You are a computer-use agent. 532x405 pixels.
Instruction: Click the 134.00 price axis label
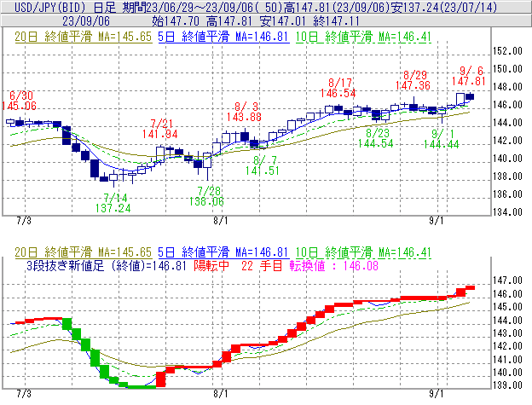point(507,212)
